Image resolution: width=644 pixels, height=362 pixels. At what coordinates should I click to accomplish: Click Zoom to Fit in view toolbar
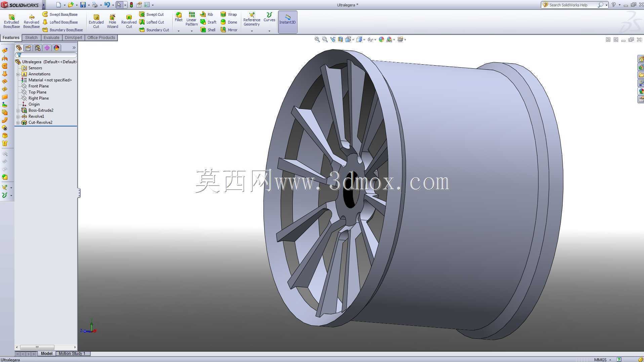(317, 40)
